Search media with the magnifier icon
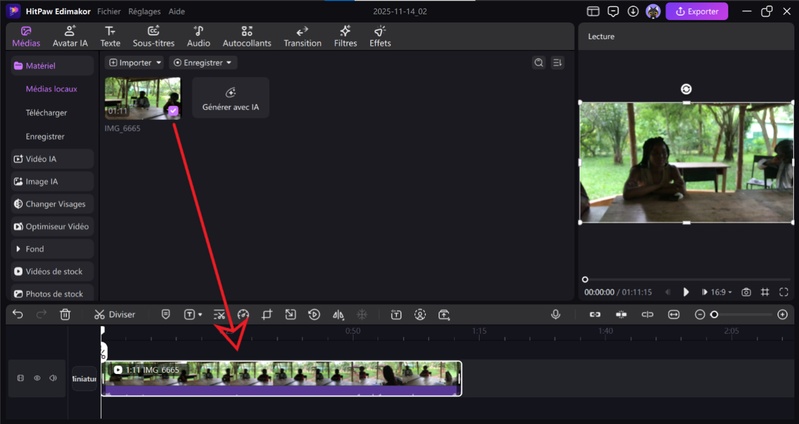Viewport: 799px width, 424px height. pyautogui.click(x=539, y=63)
